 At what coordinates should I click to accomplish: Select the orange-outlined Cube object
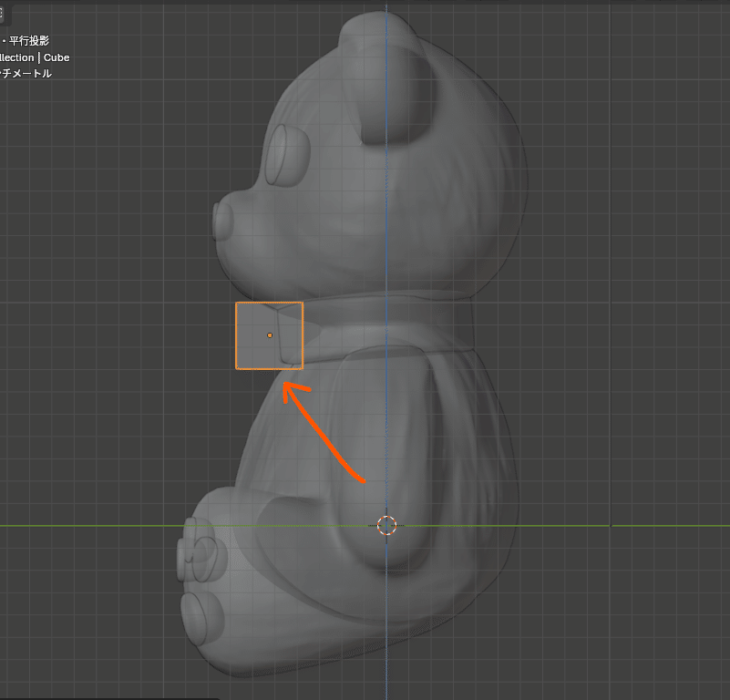[x=269, y=335]
